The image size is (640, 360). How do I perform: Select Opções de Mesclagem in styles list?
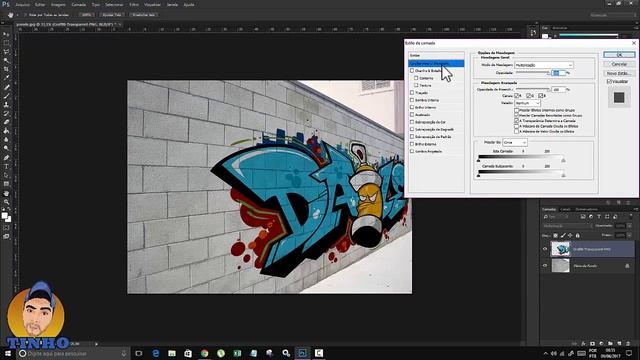click(x=436, y=64)
